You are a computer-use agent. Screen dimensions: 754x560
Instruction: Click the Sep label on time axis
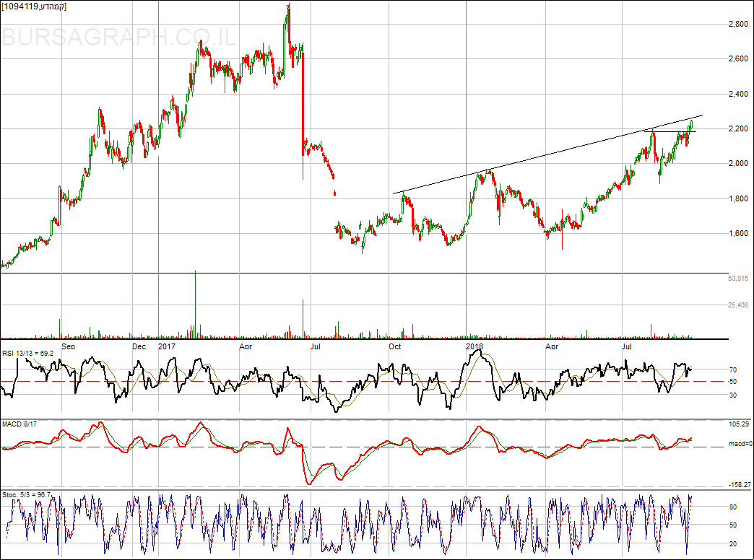[69, 346]
